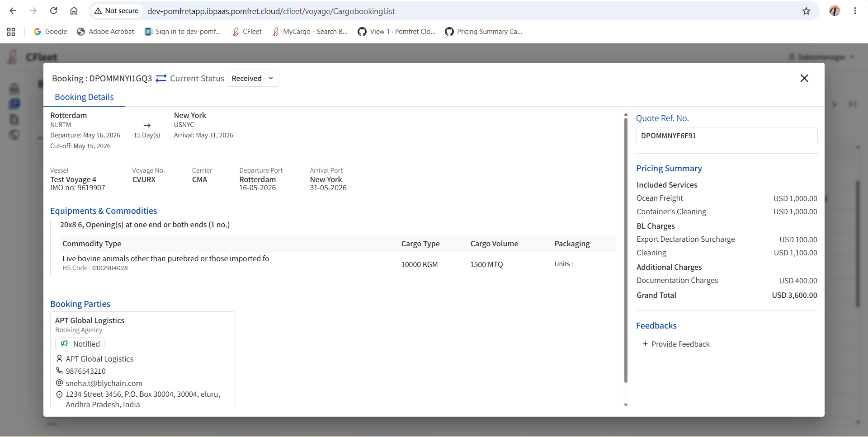Image resolution: width=868 pixels, height=437 pixels.
Task: Click the Grand Total USD 3,600.00 amount
Action: [794, 295]
